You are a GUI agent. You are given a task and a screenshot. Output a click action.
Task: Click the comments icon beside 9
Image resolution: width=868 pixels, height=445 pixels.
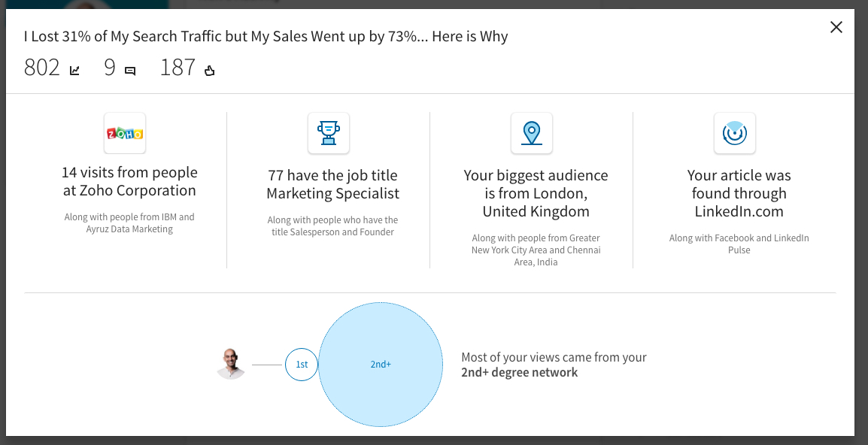[x=130, y=71]
